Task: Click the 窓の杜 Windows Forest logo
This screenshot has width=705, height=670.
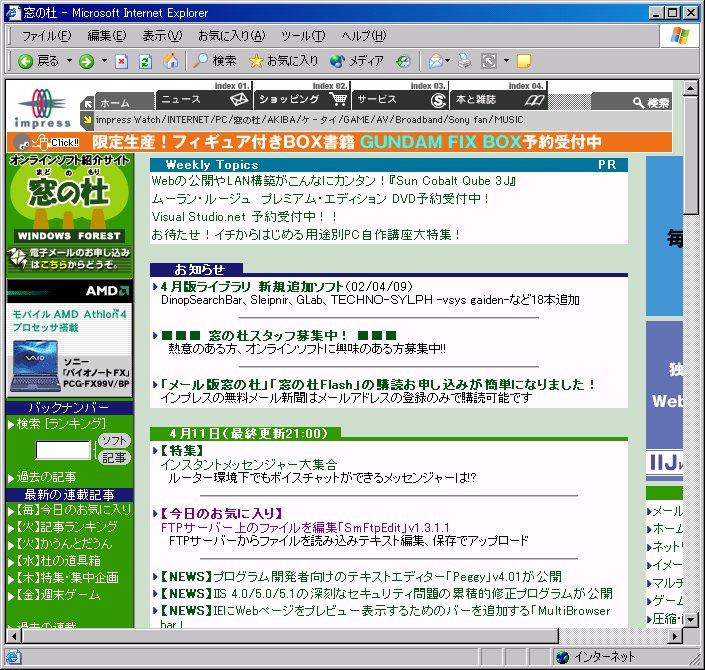Action: 70,198
